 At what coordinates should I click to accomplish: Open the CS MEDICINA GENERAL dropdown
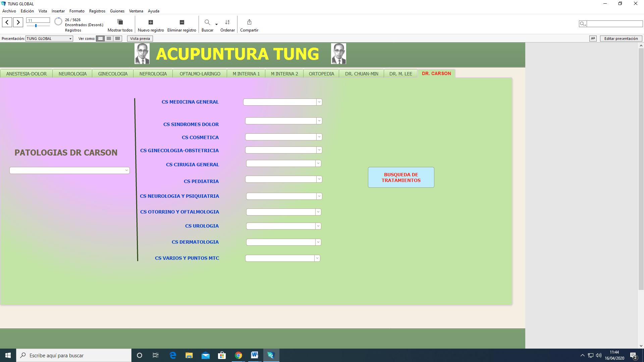pyautogui.click(x=319, y=102)
